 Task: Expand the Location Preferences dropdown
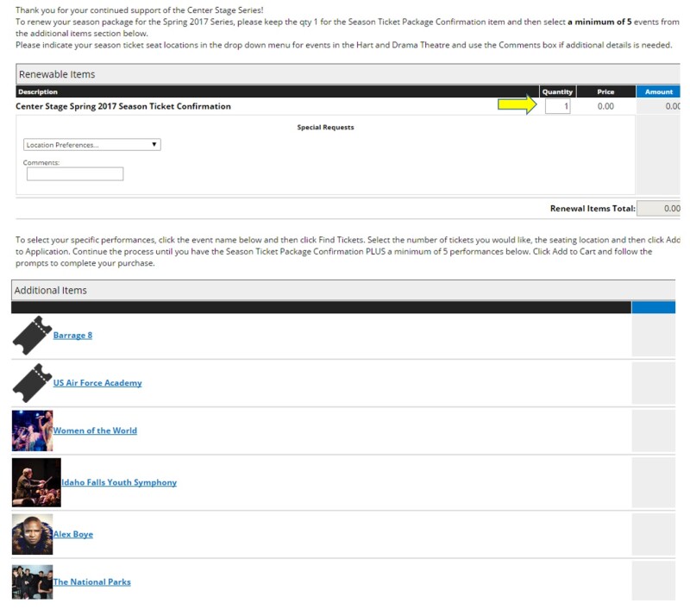click(91, 145)
